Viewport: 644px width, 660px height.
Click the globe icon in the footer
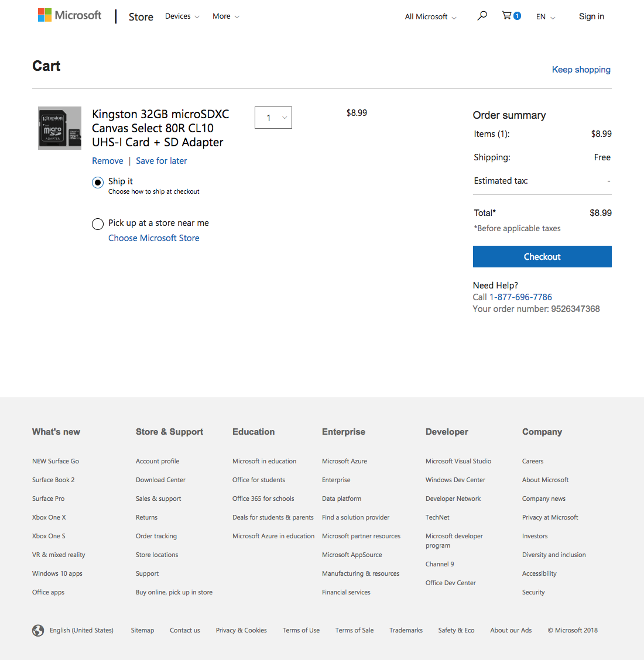(x=38, y=630)
